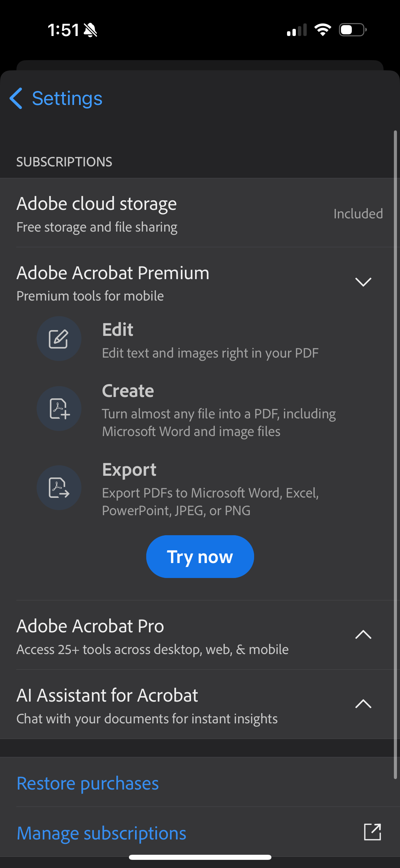Tap the Wi-Fi icon in status bar
This screenshot has width=400, height=868.
[x=322, y=30]
